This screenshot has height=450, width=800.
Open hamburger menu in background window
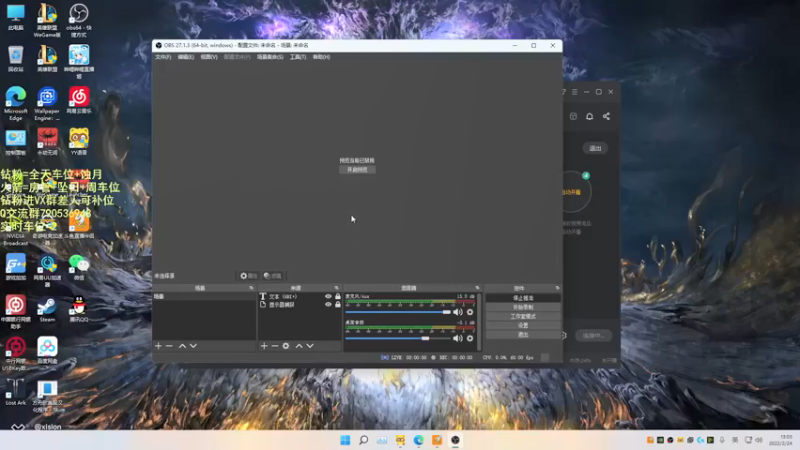coord(574,92)
